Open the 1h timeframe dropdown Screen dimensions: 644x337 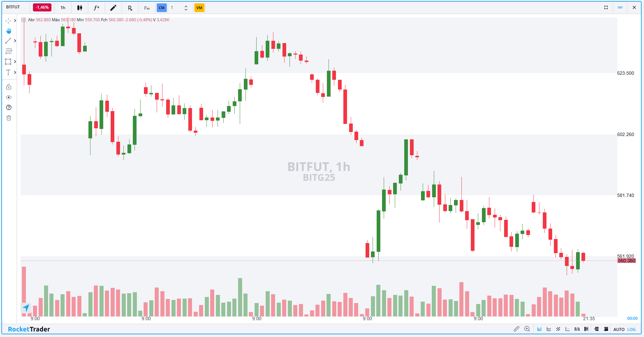pos(63,8)
